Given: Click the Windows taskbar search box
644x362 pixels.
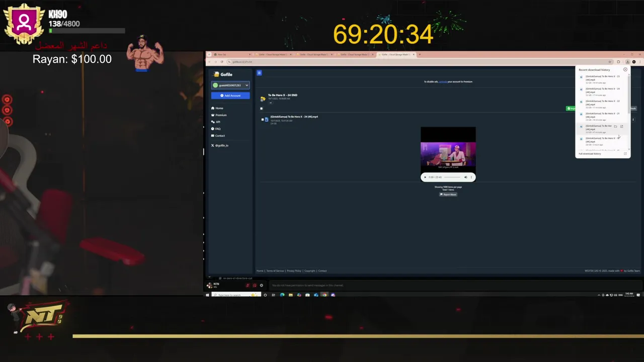Looking at the screenshot, I should (236, 295).
